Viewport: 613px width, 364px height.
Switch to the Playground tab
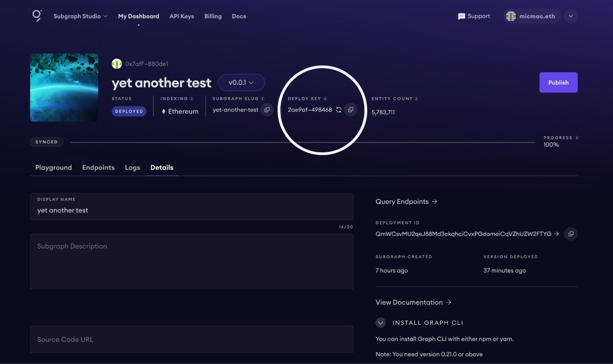pyautogui.click(x=53, y=168)
